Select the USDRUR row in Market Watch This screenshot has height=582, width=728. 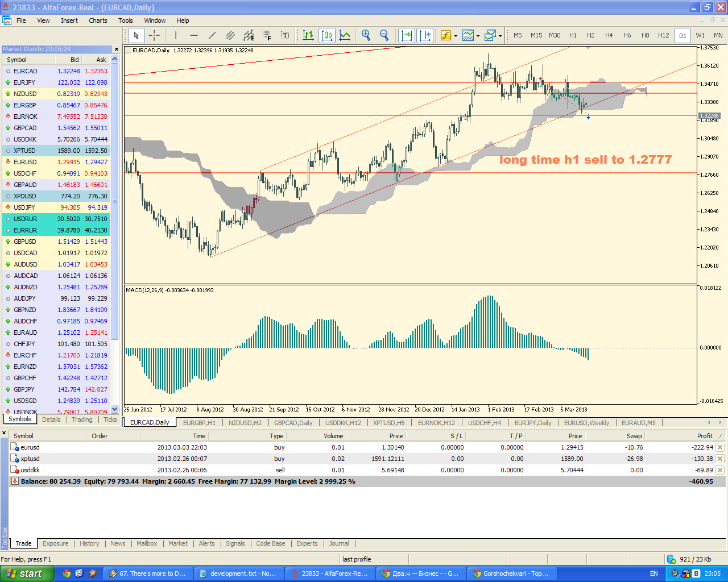point(56,219)
